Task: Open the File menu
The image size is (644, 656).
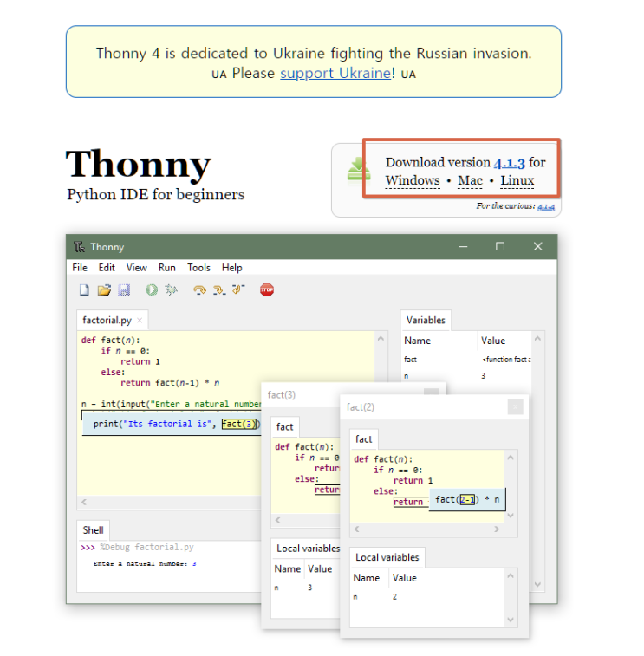Action: 80,267
